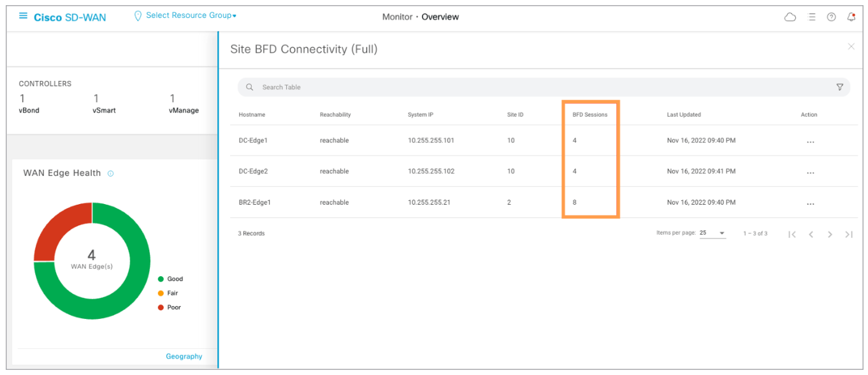Open action menu for BR2-Edge1 row

810,203
